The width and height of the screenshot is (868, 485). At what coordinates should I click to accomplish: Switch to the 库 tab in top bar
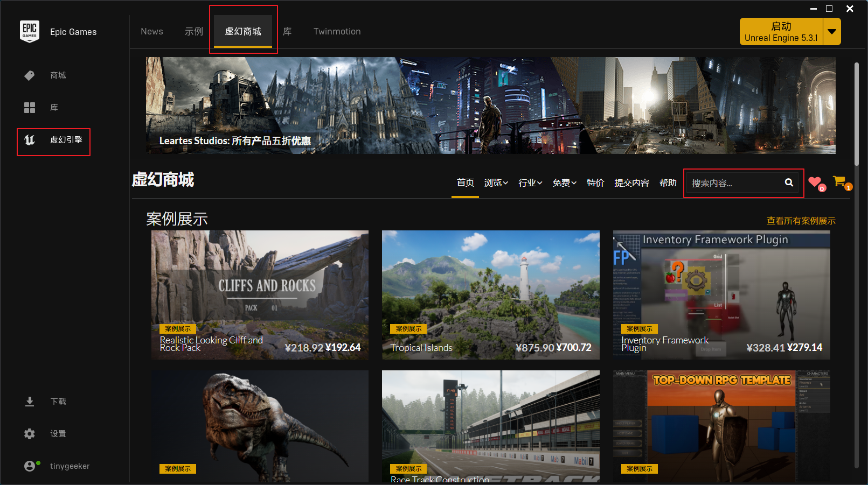[x=287, y=32]
